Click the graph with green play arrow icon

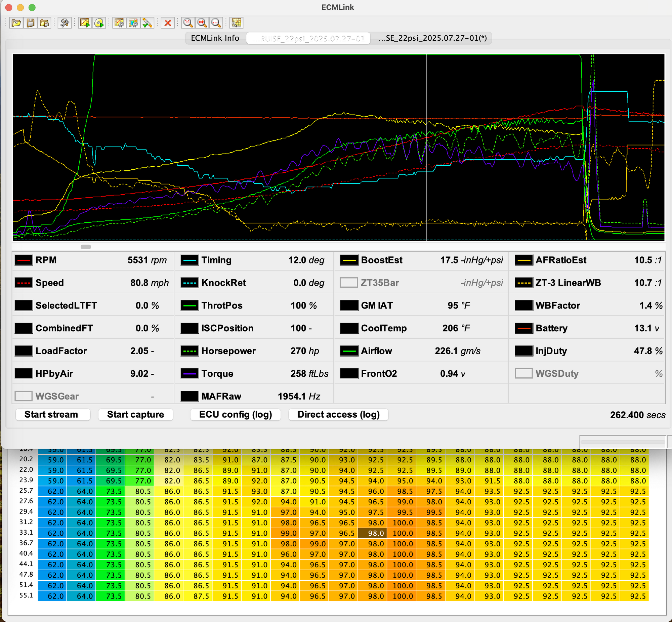click(x=85, y=23)
